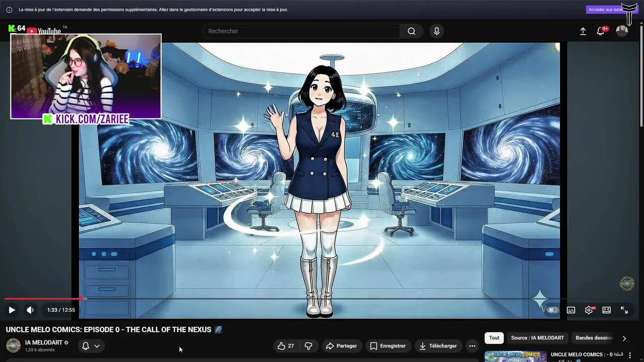Select the 'Tout' filter chip

pyautogui.click(x=495, y=338)
